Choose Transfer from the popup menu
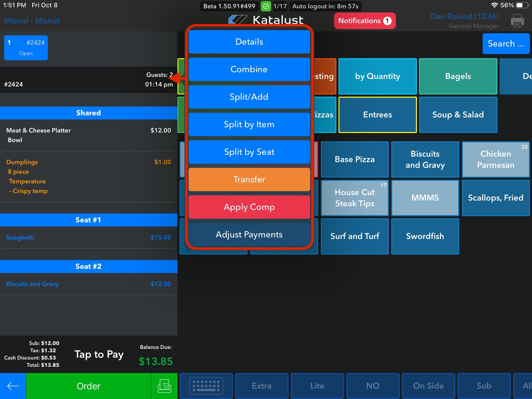 click(249, 179)
